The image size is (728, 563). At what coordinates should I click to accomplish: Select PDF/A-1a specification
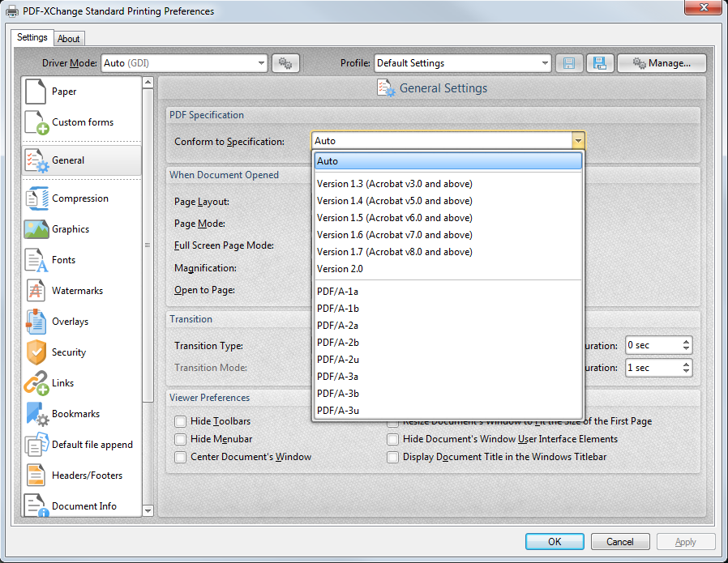click(x=448, y=292)
